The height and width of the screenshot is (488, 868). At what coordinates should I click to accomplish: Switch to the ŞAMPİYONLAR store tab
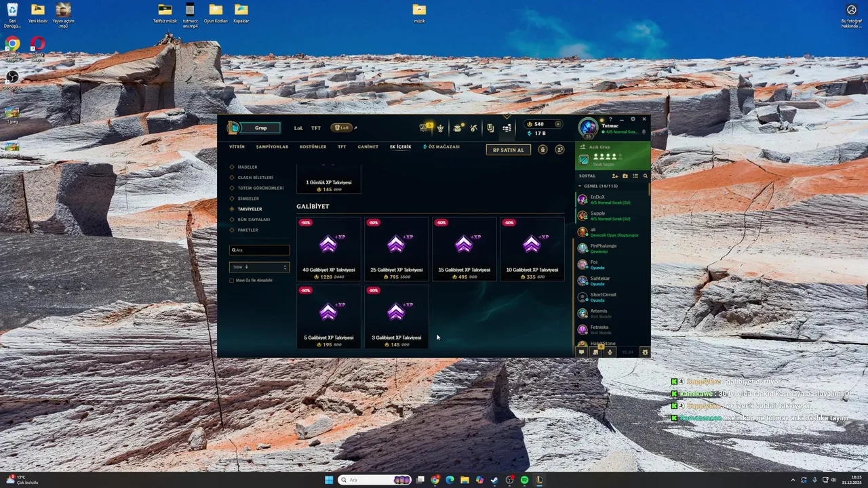click(272, 147)
